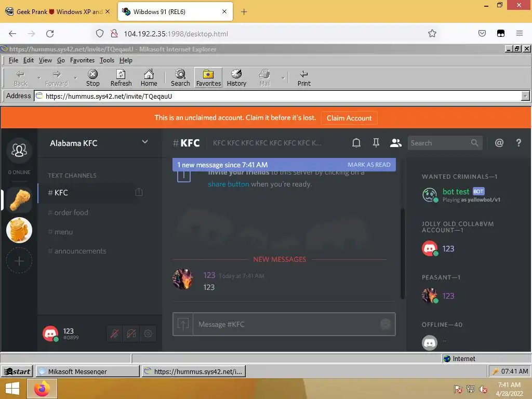This screenshot has height=399, width=532.
Task: Open pinned messages pin icon
Action: (376, 143)
